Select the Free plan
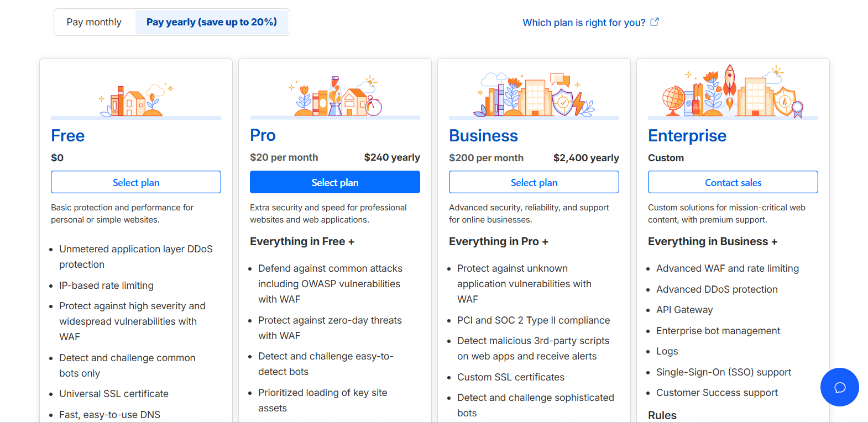Viewport: 868px width, 423px height. [135, 182]
